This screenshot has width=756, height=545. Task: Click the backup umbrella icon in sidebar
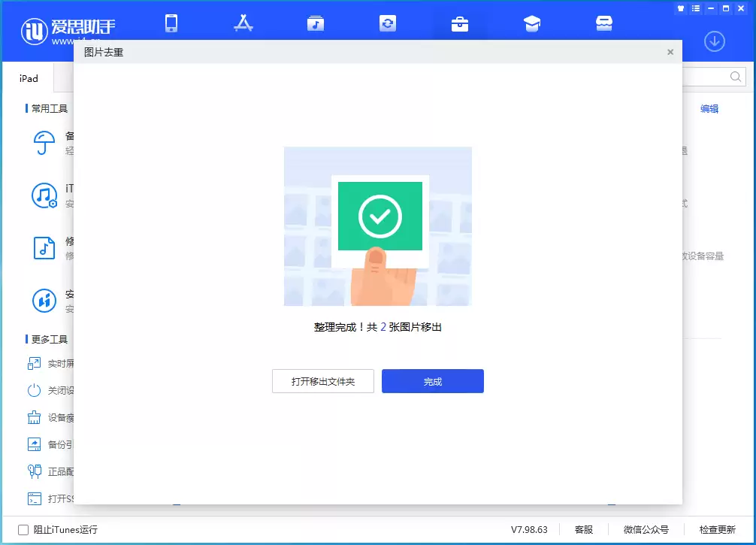pos(44,143)
